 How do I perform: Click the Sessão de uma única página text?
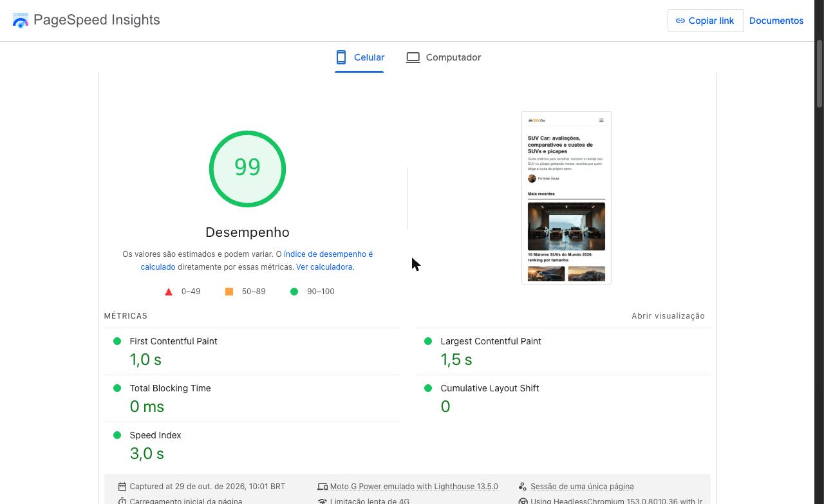582,487
